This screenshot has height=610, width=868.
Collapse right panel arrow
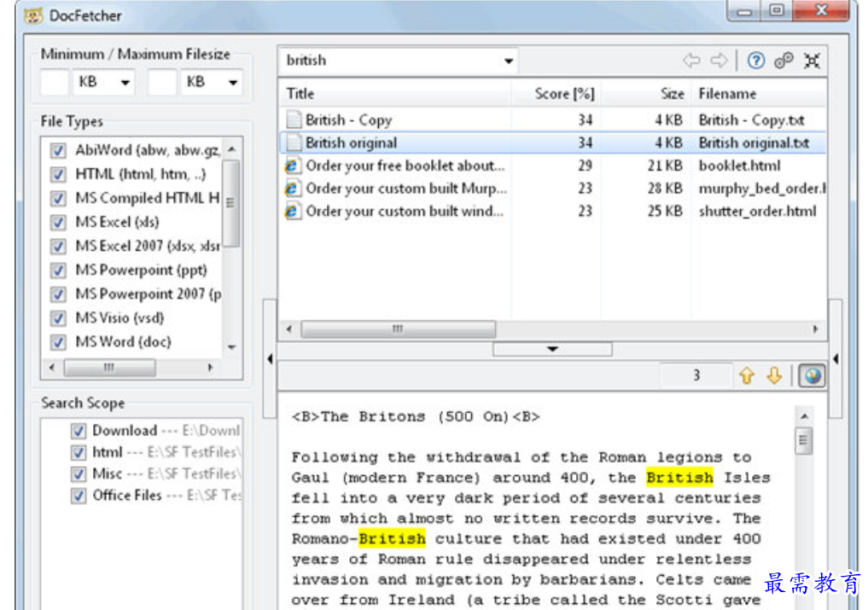pos(836,358)
